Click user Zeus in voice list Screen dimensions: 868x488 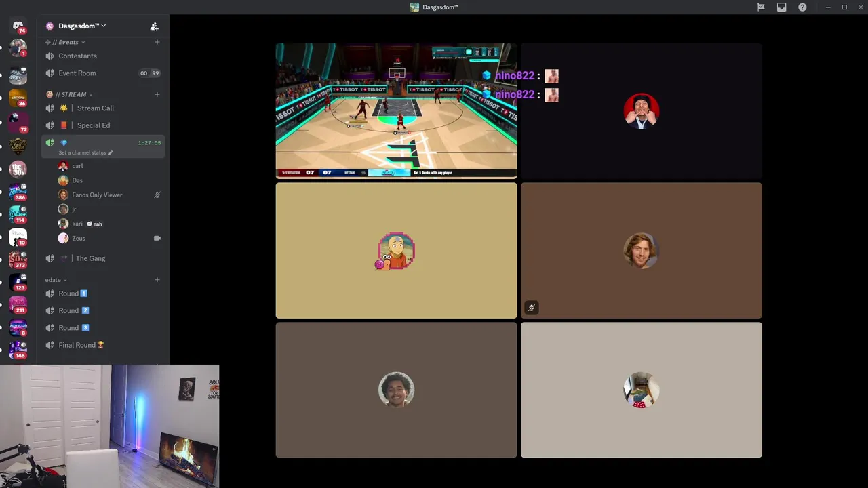pyautogui.click(x=111, y=239)
